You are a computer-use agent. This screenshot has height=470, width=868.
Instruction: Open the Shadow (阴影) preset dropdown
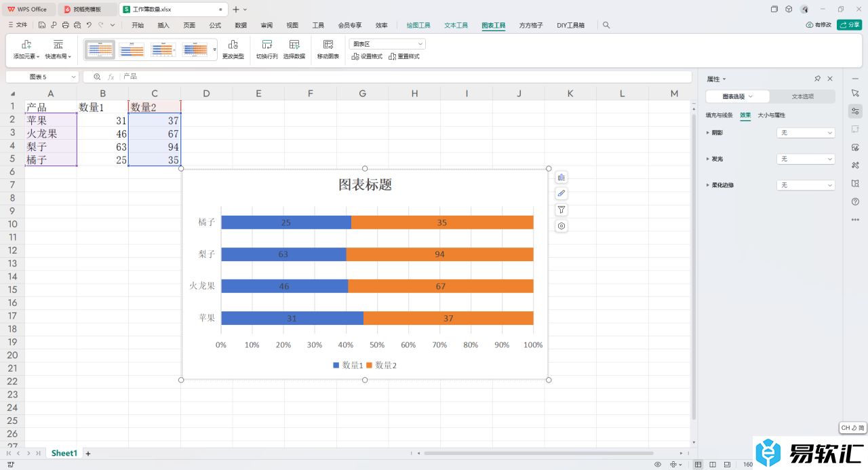tap(806, 133)
